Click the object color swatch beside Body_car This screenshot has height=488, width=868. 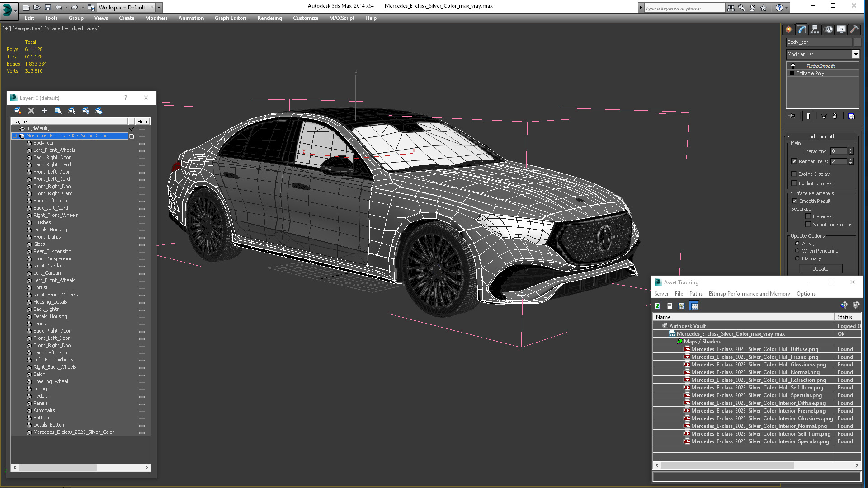coord(858,42)
